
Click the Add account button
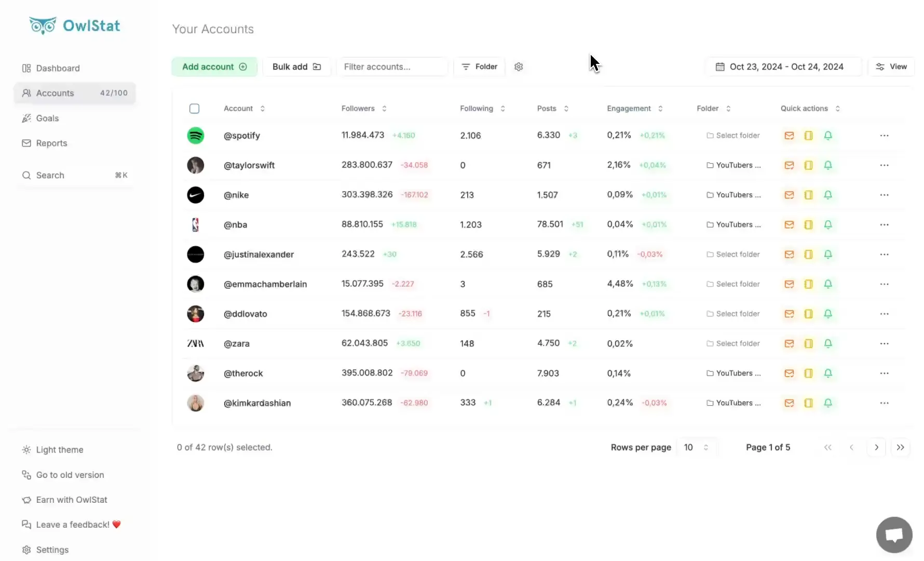pos(214,66)
